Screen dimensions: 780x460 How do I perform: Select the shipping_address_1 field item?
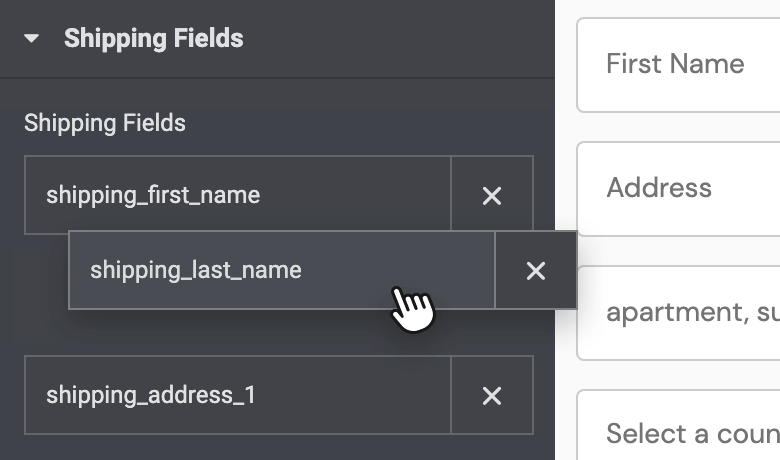(x=238, y=395)
